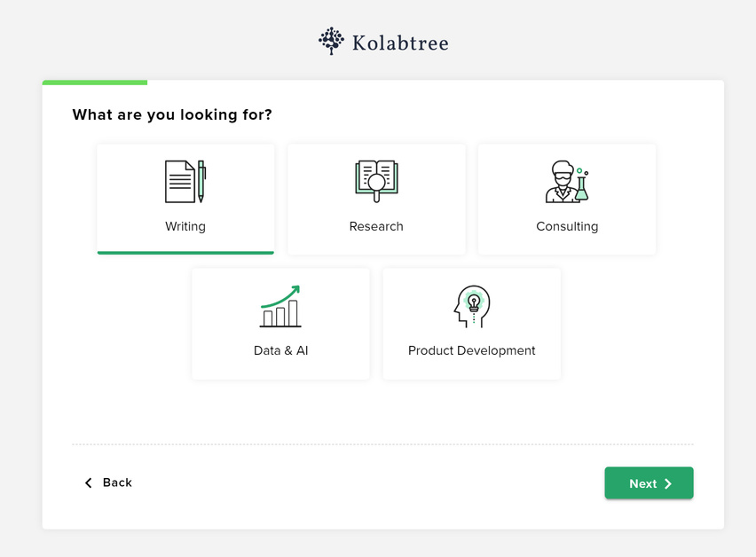Select the Data & AI card
756x557 pixels.
(x=280, y=324)
